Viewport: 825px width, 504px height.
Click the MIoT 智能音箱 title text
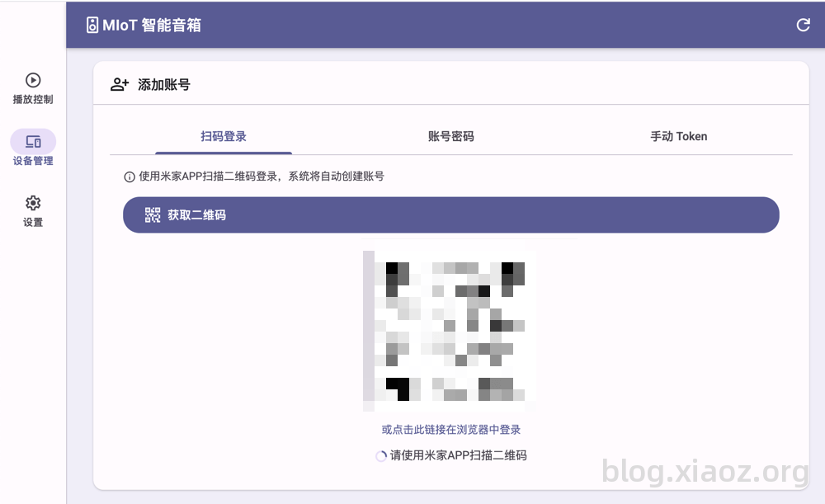pos(152,25)
